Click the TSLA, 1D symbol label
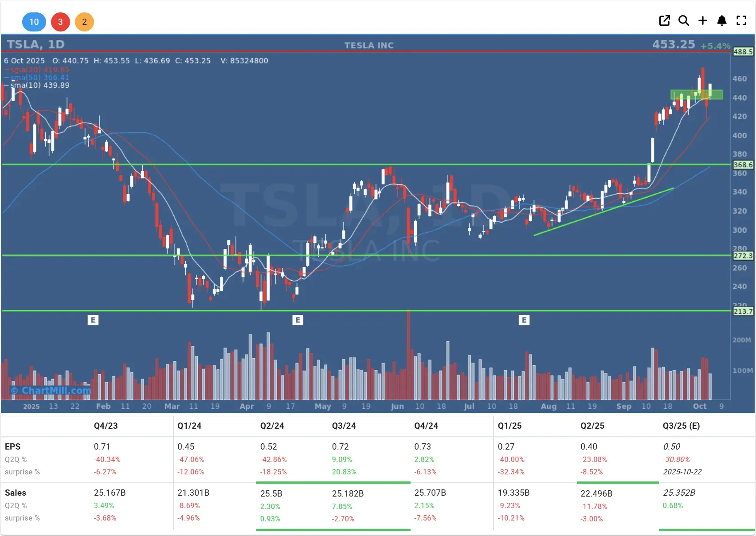The width and height of the screenshot is (756, 536). point(35,44)
